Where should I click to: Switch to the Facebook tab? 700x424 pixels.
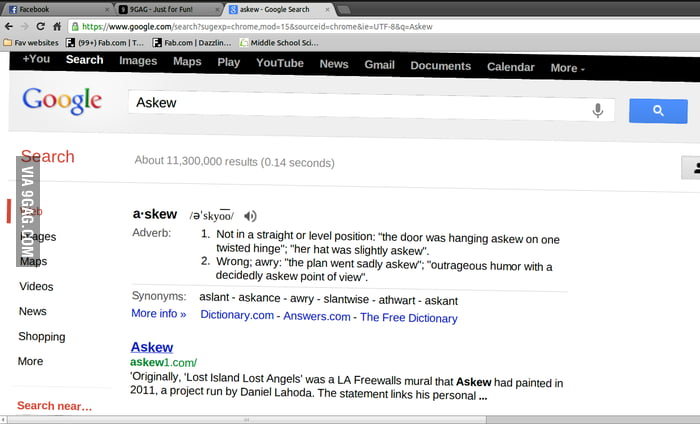[57, 9]
